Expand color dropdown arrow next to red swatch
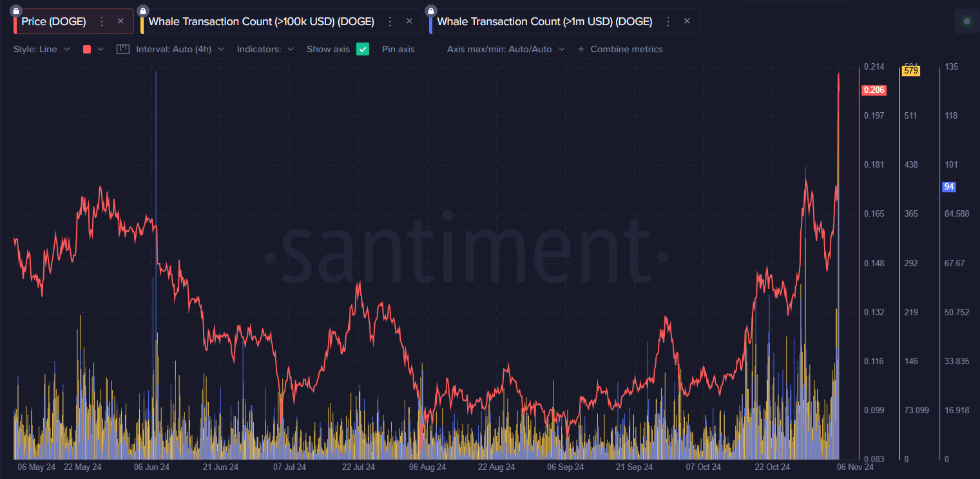Image resolution: width=980 pixels, height=479 pixels. (x=100, y=49)
